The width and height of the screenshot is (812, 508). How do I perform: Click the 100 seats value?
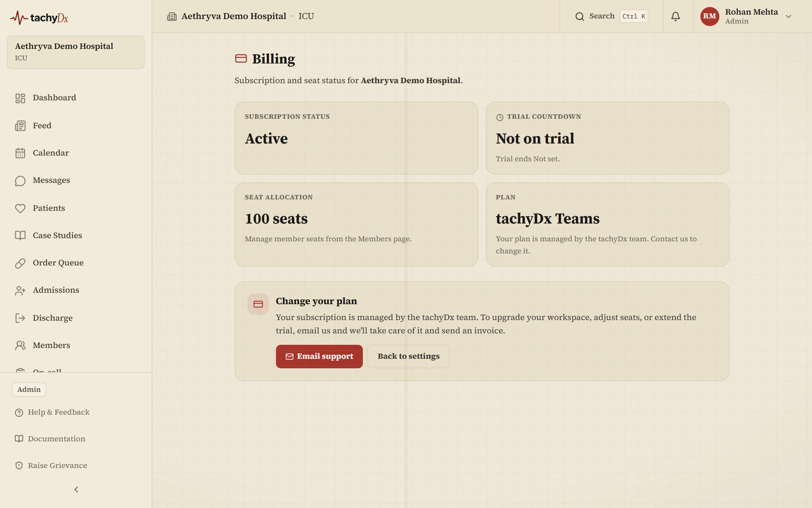tap(276, 218)
